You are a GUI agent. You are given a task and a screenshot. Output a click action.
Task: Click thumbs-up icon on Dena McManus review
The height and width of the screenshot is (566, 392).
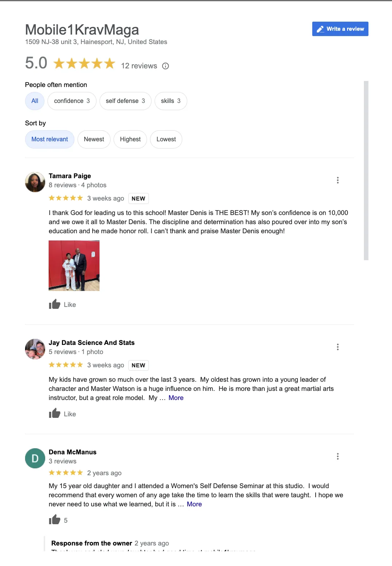pos(55,520)
